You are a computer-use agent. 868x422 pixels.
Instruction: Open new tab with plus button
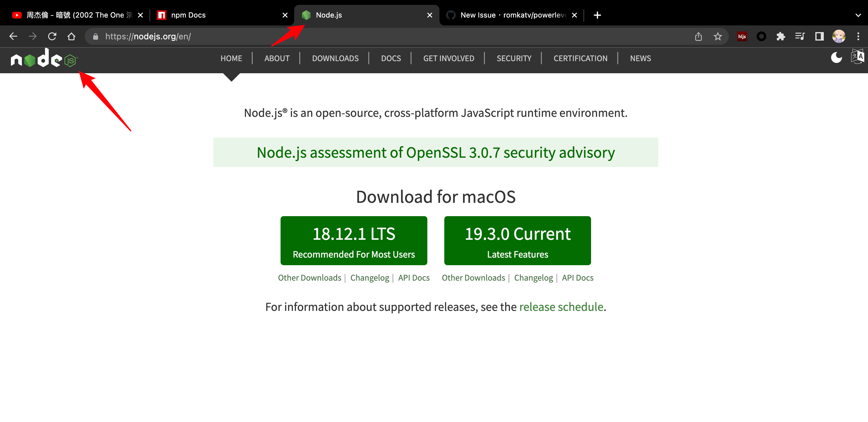(x=597, y=15)
